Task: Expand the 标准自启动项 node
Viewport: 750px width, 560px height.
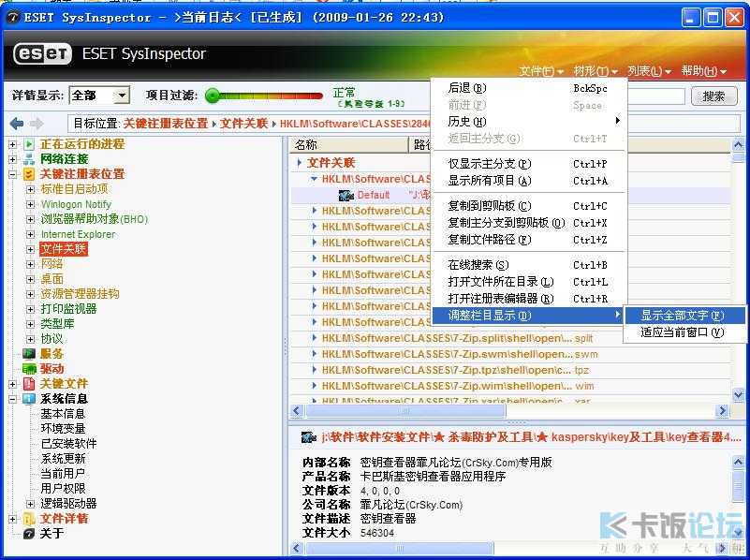Action: [31, 189]
